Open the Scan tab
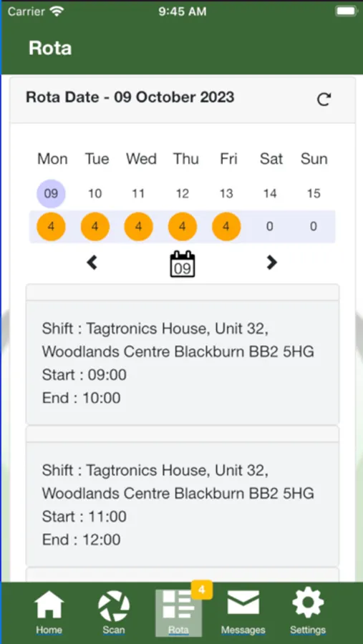Image resolution: width=363 pixels, height=644 pixels. tap(114, 612)
